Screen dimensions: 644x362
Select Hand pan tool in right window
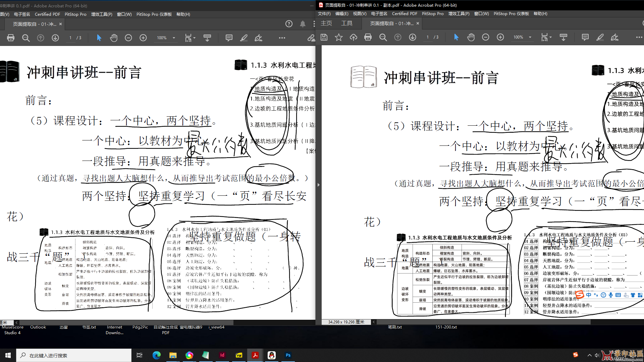pyautogui.click(x=471, y=37)
